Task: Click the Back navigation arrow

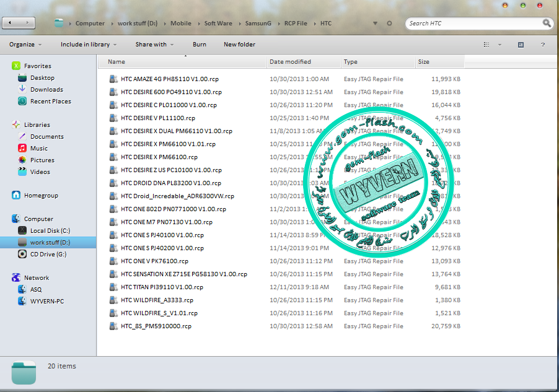Action: pyautogui.click(x=10, y=23)
